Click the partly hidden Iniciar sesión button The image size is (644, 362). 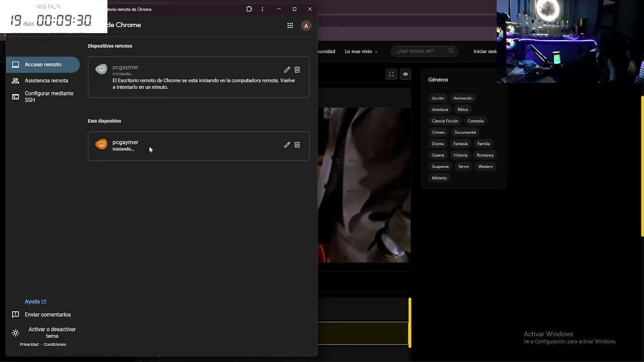coord(485,51)
